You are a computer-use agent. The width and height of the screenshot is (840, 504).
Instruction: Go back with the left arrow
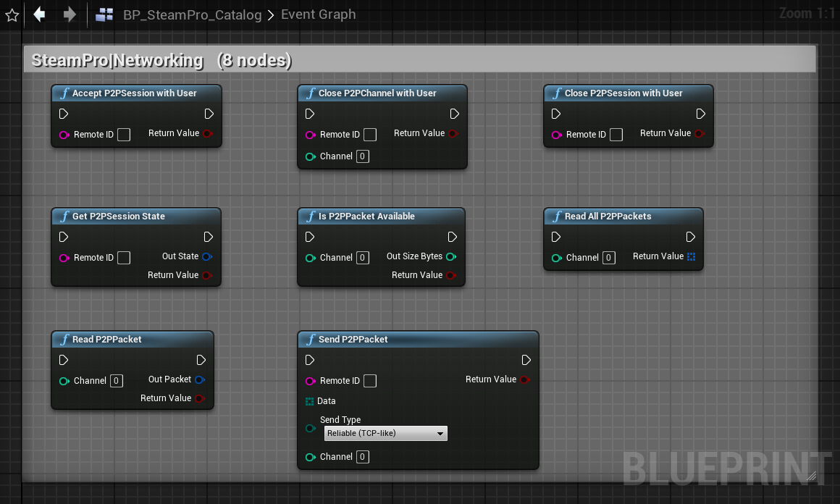click(x=39, y=14)
